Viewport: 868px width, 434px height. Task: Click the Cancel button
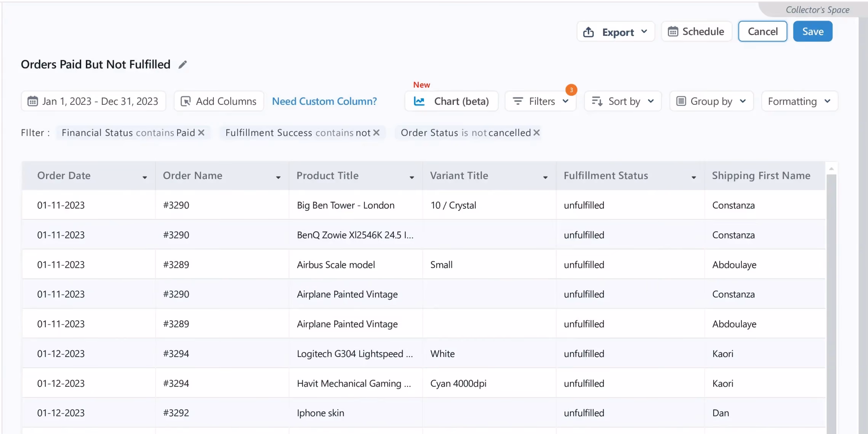coord(762,32)
